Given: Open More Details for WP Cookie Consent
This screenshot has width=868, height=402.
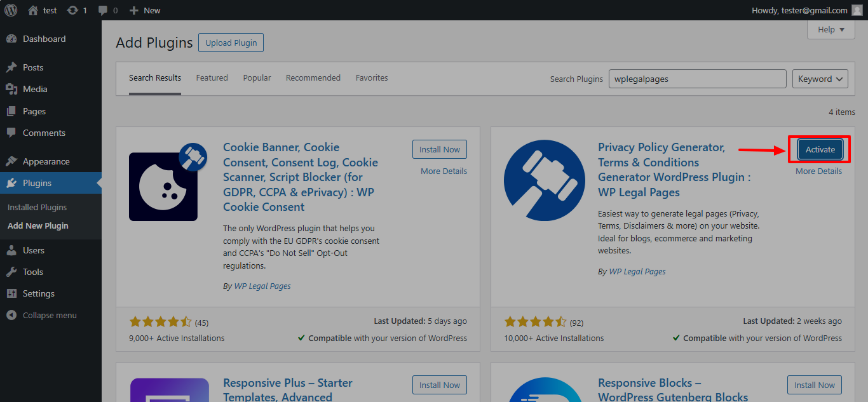Looking at the screenshot, I should 444,171.
